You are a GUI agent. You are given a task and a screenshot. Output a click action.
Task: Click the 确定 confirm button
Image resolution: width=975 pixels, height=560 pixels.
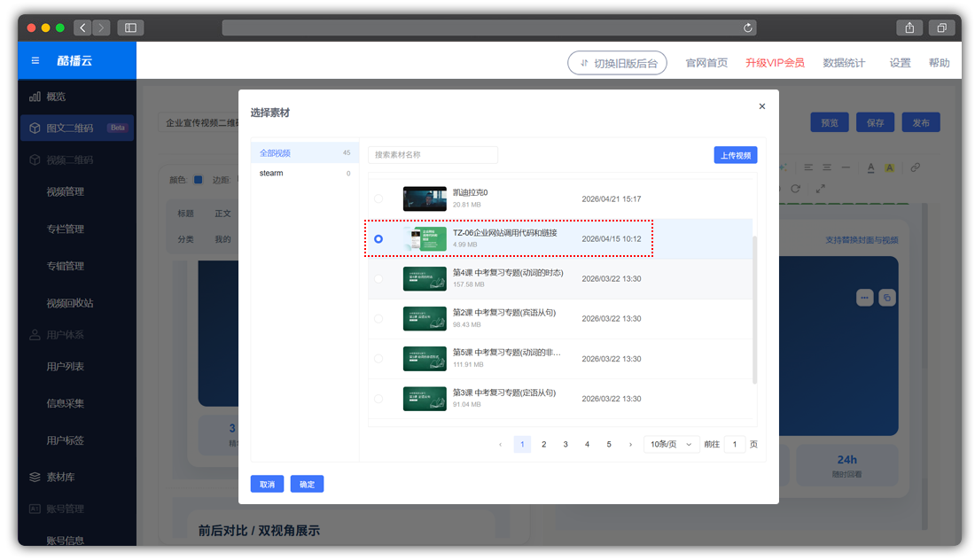click(307, 485)
